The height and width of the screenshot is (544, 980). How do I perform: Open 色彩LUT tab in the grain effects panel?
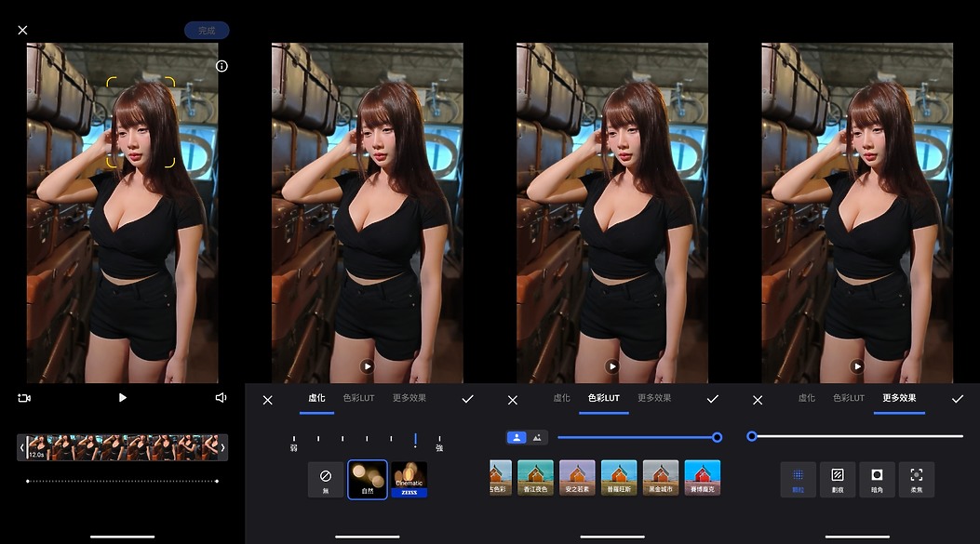849,398
